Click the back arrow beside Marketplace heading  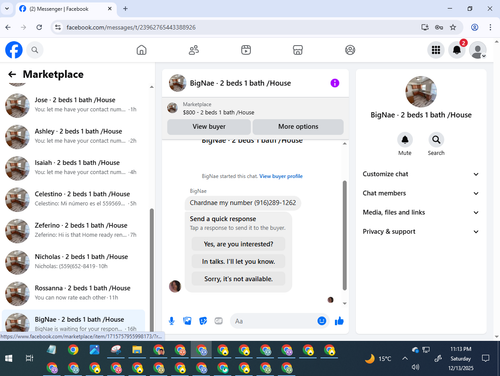[12, 74]
